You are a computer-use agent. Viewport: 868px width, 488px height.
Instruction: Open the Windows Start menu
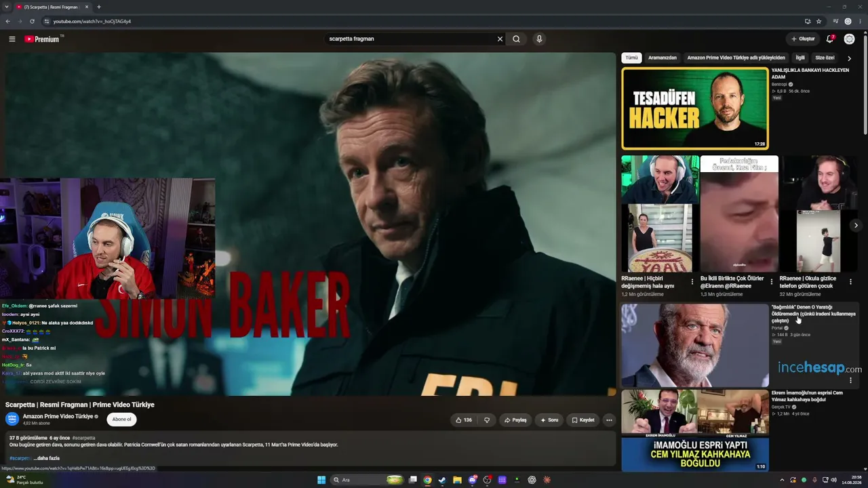click(x=321, y=480)
